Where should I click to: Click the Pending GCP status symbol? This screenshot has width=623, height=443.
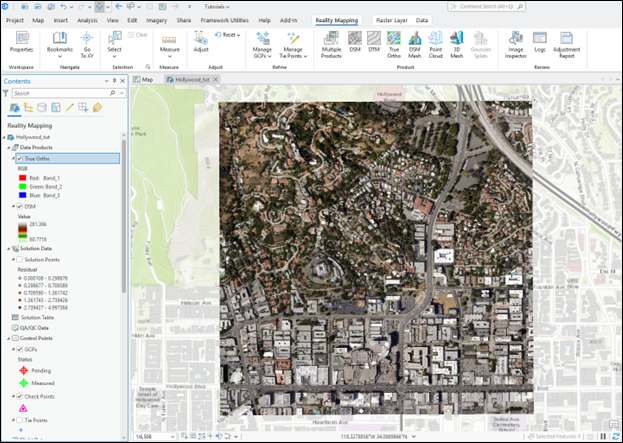[x=23, y=370]
